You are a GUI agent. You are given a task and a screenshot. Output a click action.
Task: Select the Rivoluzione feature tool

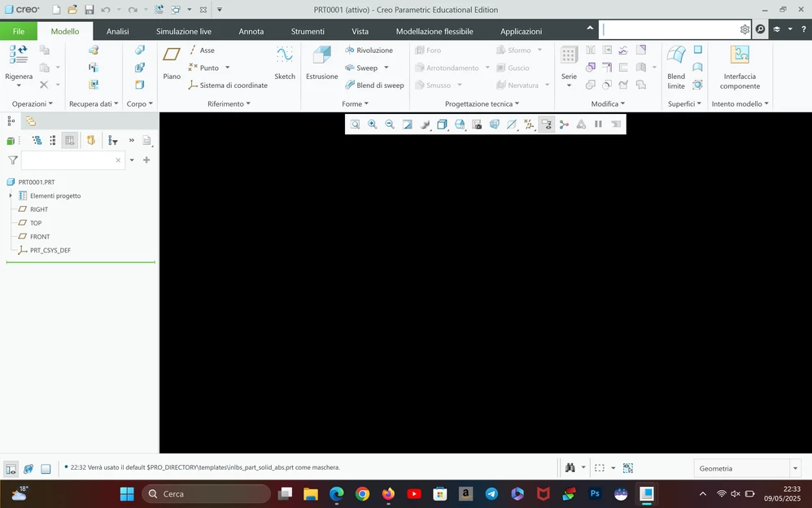(x=370, y=50)
